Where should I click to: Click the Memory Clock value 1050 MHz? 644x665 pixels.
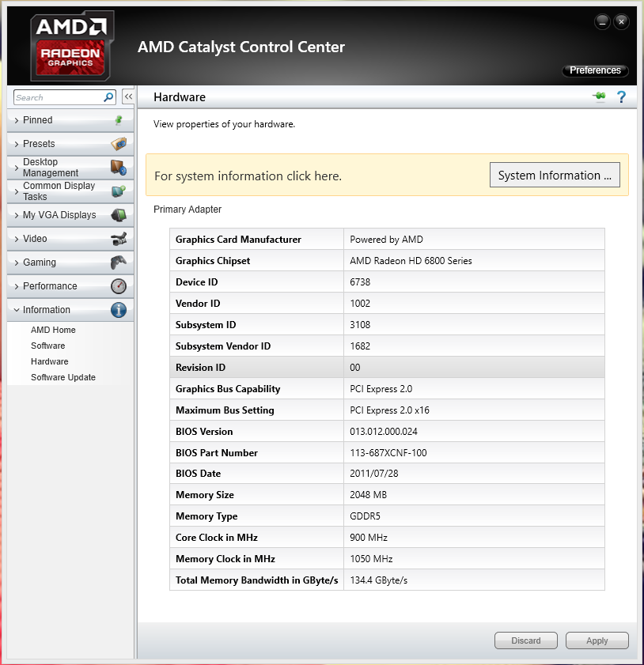click(x=371, y=559)
